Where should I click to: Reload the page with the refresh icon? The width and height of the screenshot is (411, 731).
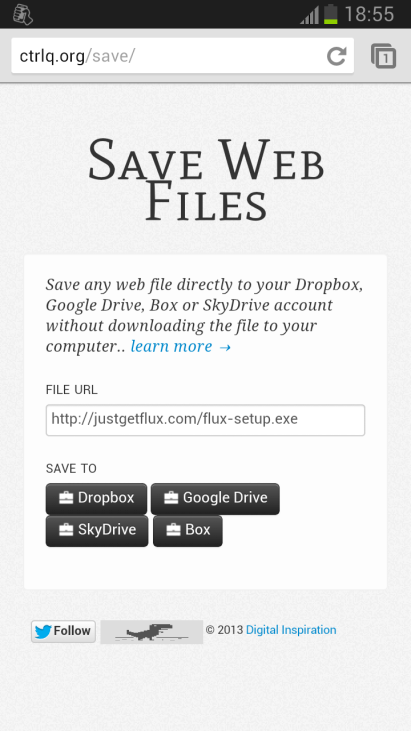[336, 56]
